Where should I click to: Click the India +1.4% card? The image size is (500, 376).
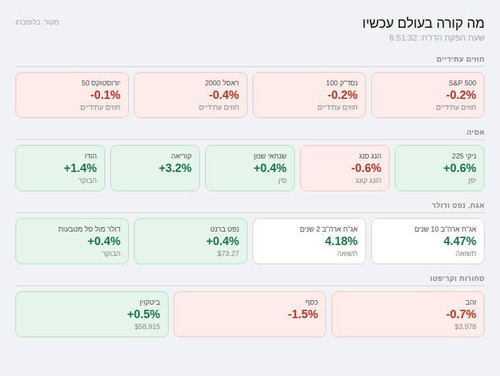(60, 168)
